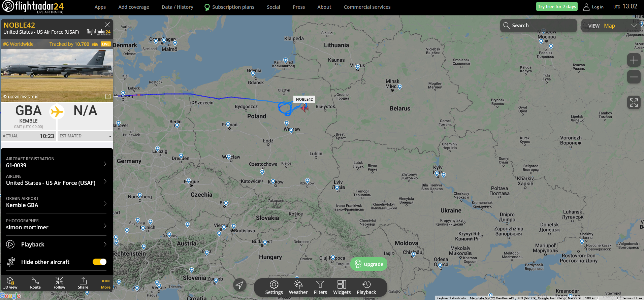The image size is (644, 300).
Task: Open the Widgets panel
Action: tap(342, 288)
